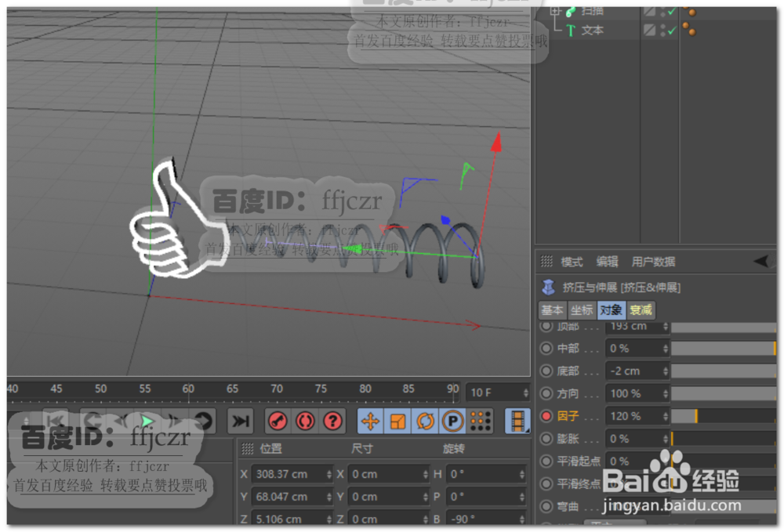Toggle visibility dots for 文本 object

tap(663, 30)
